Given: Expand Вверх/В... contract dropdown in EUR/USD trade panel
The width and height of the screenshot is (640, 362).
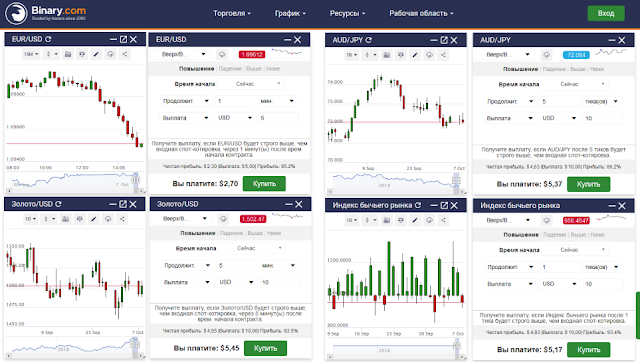Looking at the screenshot, I should 180,54.
